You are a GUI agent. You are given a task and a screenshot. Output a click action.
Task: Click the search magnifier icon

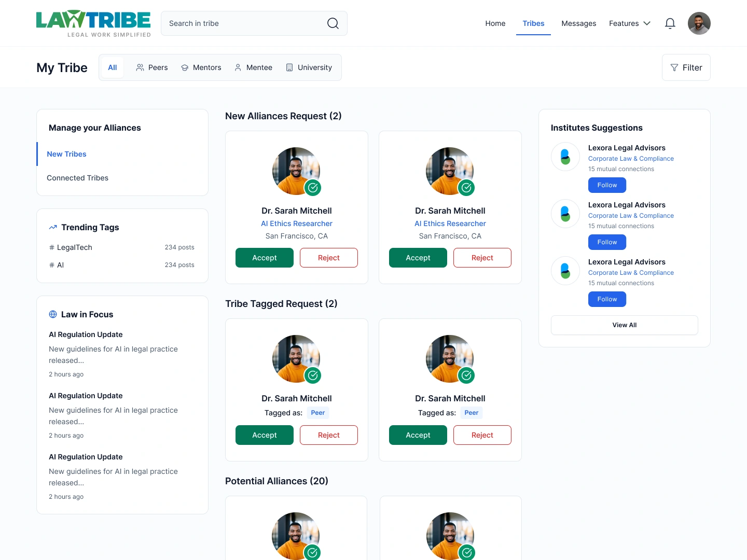[x=333, y=23]
